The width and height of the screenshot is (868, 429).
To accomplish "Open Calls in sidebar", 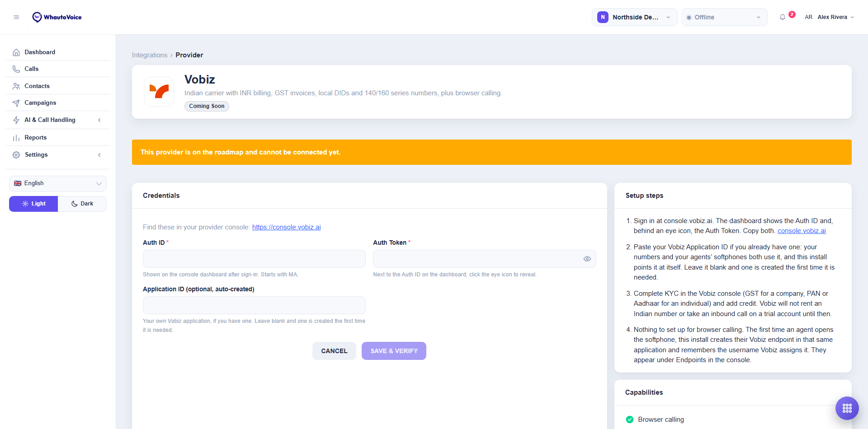I will (x=58, y=69).
